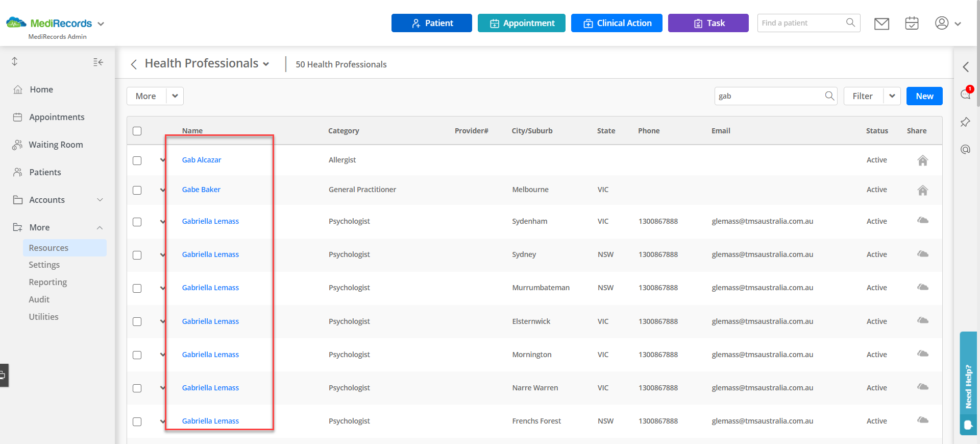Click the Clinical Action button
Image resolution: width=980 pixels, height=444 pixels.
[x=617, y=23]
